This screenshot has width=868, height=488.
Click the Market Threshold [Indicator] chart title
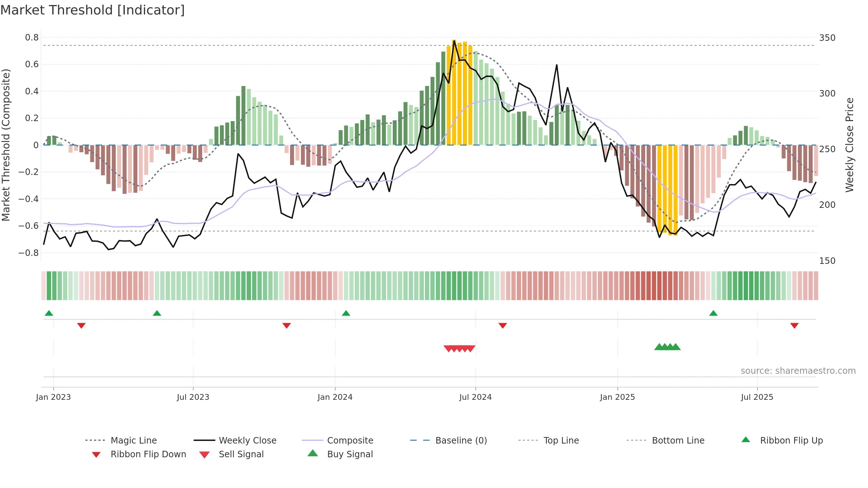click(93, 10)
